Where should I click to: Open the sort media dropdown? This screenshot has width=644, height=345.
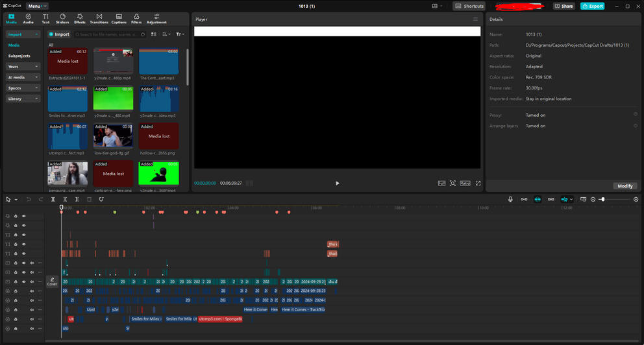click(166, 34)
